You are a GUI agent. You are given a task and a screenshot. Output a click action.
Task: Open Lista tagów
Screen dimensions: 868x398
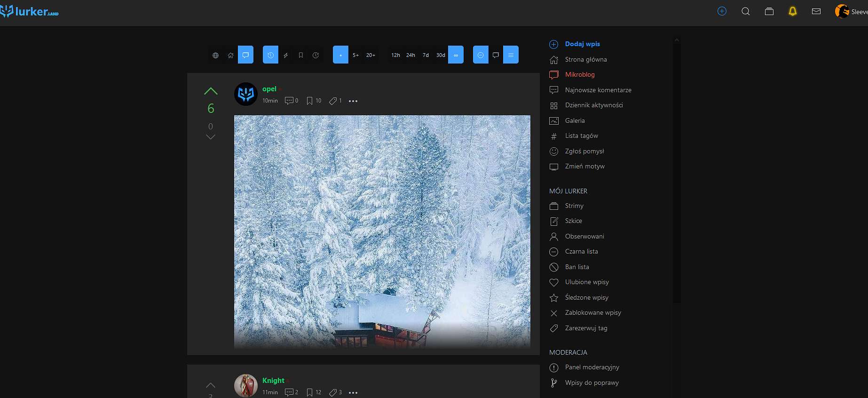(581, 135)
